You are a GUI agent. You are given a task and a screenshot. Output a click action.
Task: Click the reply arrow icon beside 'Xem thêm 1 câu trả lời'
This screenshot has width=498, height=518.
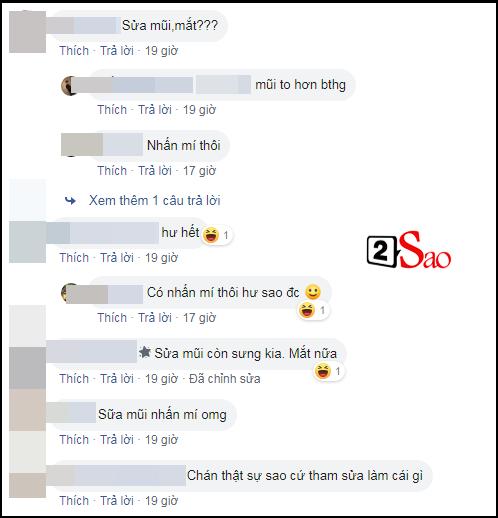(x=70, y=201)
